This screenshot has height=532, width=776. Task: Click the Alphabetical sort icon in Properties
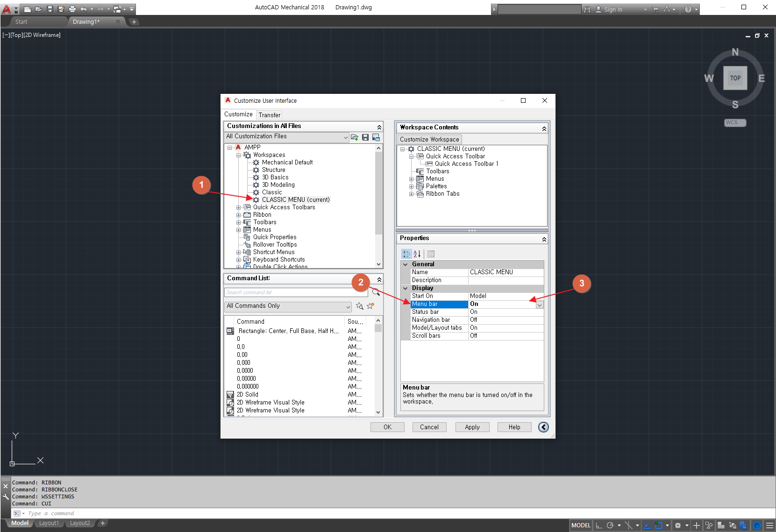click(417, 254)
